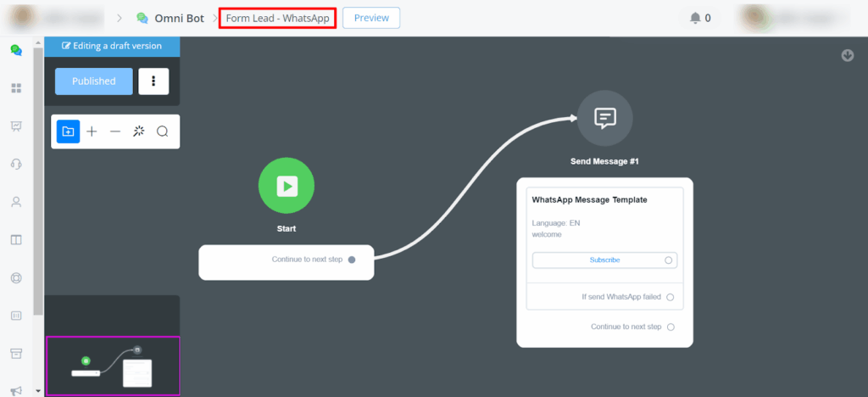Select the Send Message #1 node icon

coord(604,118)
